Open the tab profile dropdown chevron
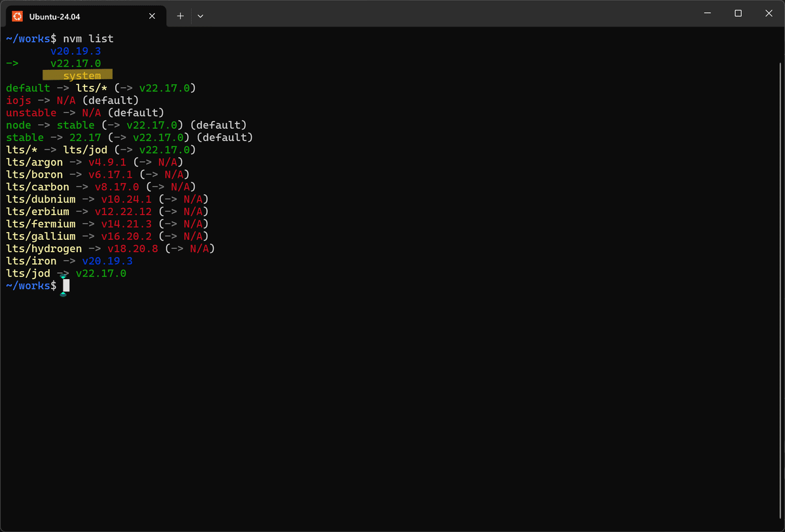This screenshot has width=785, height=532. pyautogui.click(x=200, y=16)
